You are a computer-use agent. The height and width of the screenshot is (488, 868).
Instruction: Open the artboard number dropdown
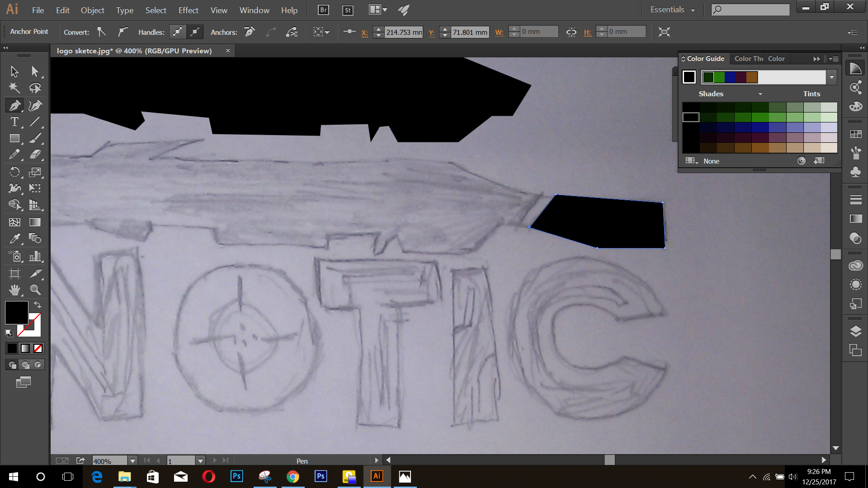coord(200,461)
